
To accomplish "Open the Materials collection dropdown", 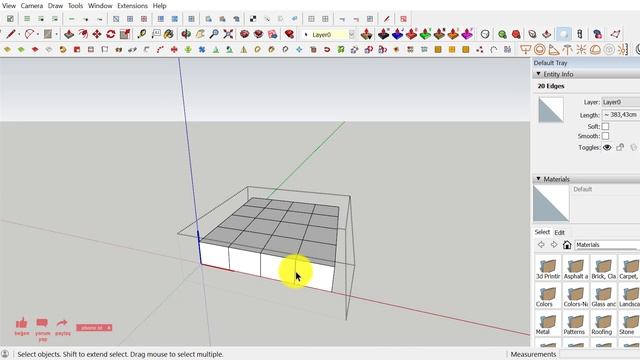I will pos(607,244).
